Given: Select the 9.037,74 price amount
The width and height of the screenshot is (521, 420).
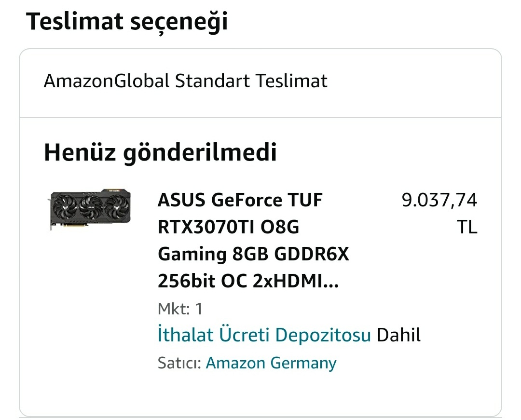Looking at the screenshot, I should pos(439,200).
